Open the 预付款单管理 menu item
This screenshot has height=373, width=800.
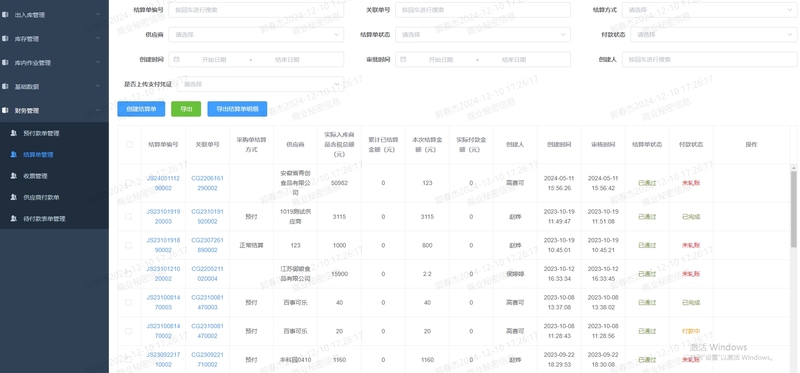click(54, 133)
